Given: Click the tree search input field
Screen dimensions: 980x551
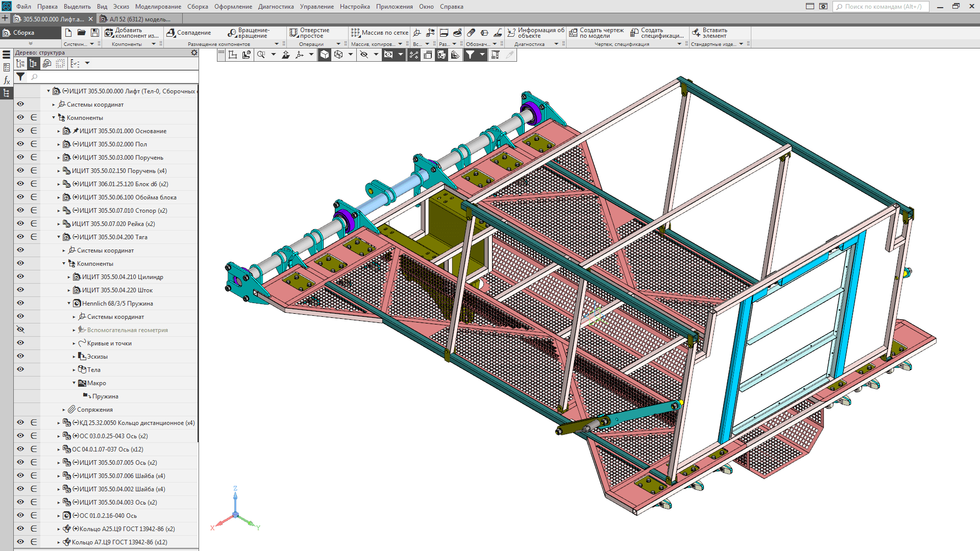Looking at the screenshot, I should (112, 77).
